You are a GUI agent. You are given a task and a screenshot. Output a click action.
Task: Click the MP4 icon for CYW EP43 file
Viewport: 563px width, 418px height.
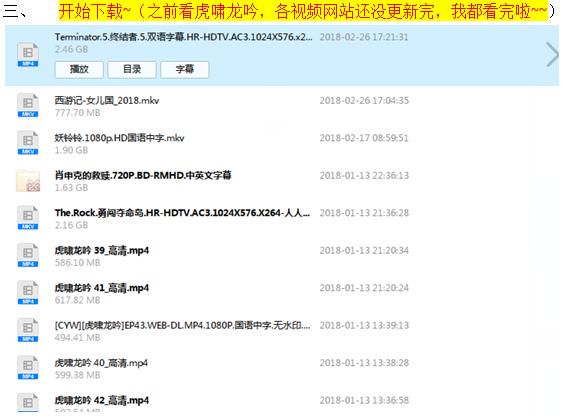[x=28, y=330]
